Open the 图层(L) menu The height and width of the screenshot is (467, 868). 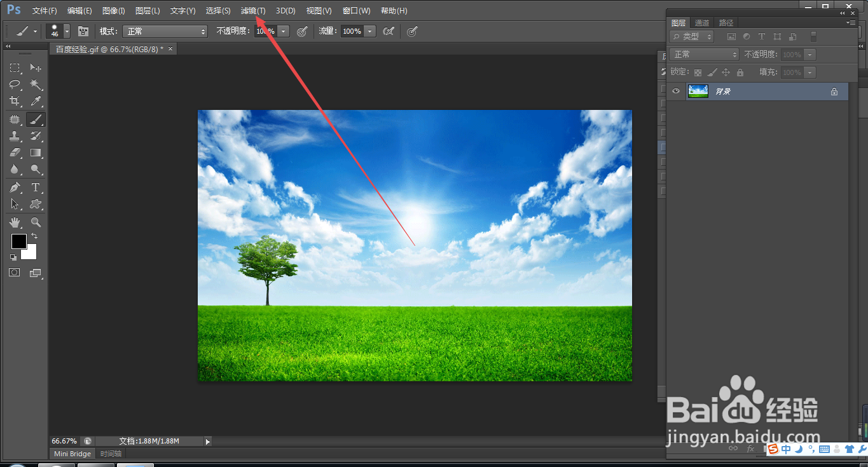(148, 11)
